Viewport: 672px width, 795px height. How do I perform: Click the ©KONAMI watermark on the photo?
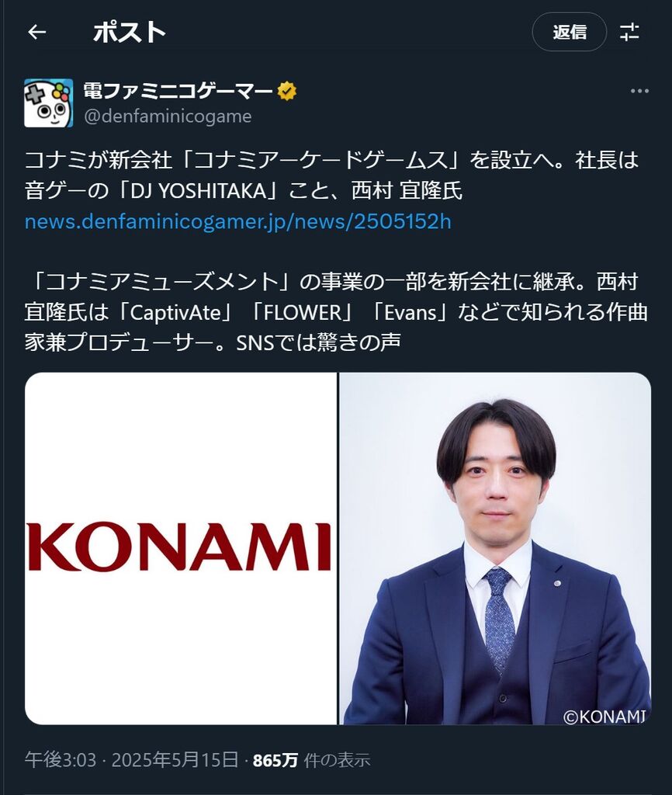(x=604, y=717)
